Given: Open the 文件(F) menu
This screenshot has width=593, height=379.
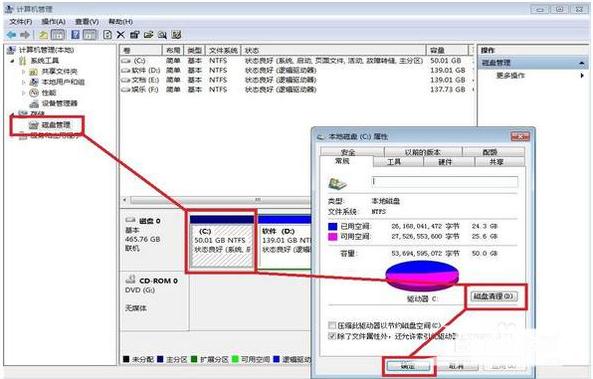Looking at the screenshot, I should pyautogui.click(x=20, y=22).
